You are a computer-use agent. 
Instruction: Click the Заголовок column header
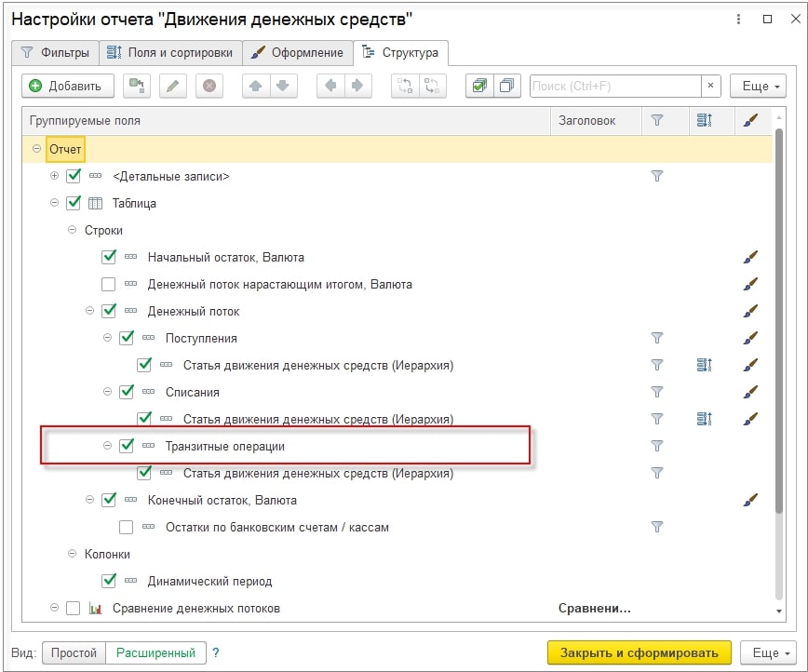click(x=596, y=121)
